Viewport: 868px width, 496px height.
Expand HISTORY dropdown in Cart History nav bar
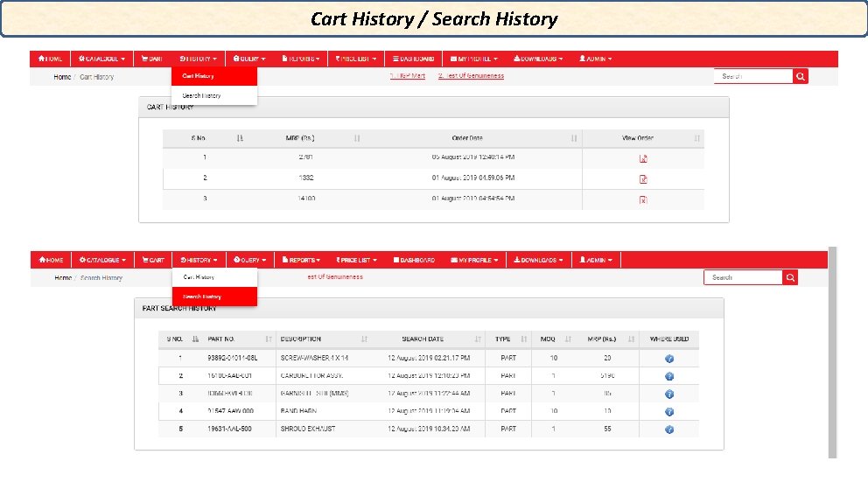198,59
